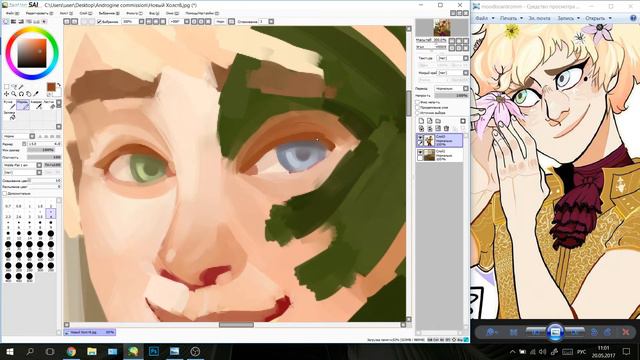Open the zoom control in photo viewer
Viewport: 640px width, 360px height.
(x=491, y=333)
